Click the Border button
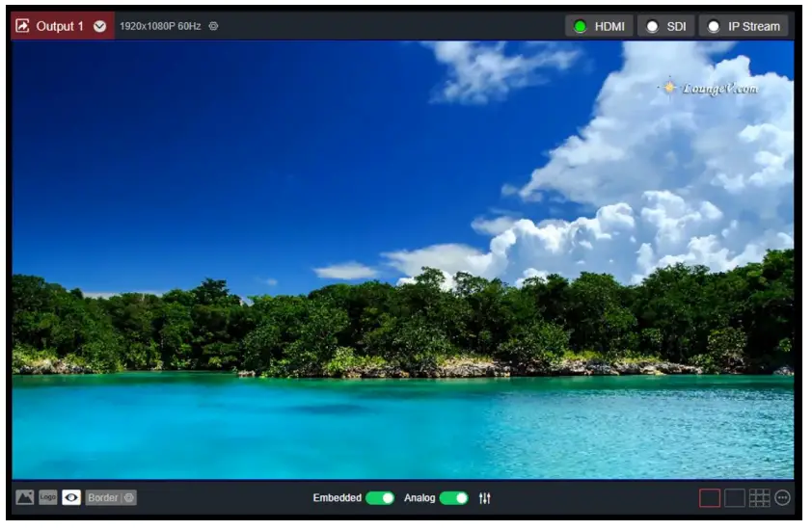The width and height of the screenshot is (812, 530). [102, 498]
